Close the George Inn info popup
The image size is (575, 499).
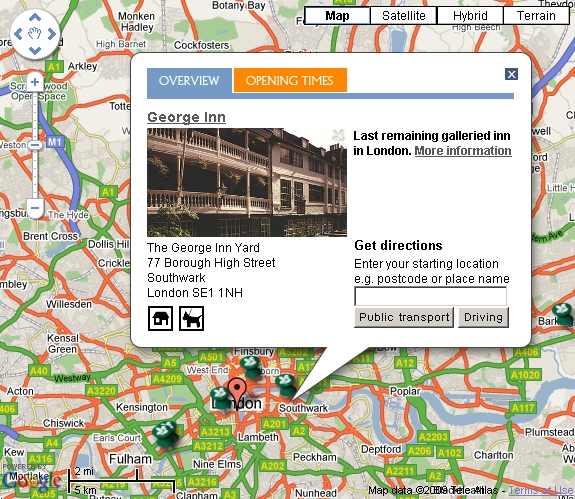click(x=511, y=74)
